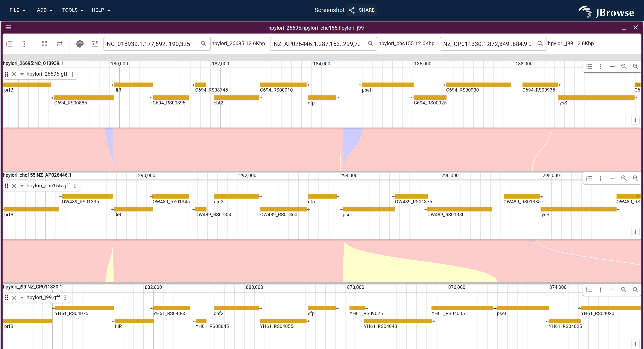Image resolution: width=644 pixels, height=349 pixels.
Task: Open the FILE menu
Action: point(18,10)
